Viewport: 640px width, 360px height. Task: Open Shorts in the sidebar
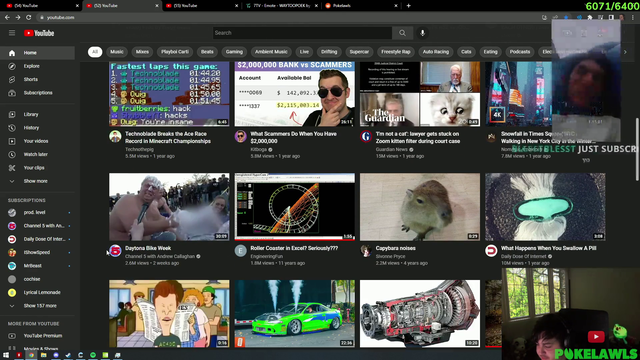[37, 80]
